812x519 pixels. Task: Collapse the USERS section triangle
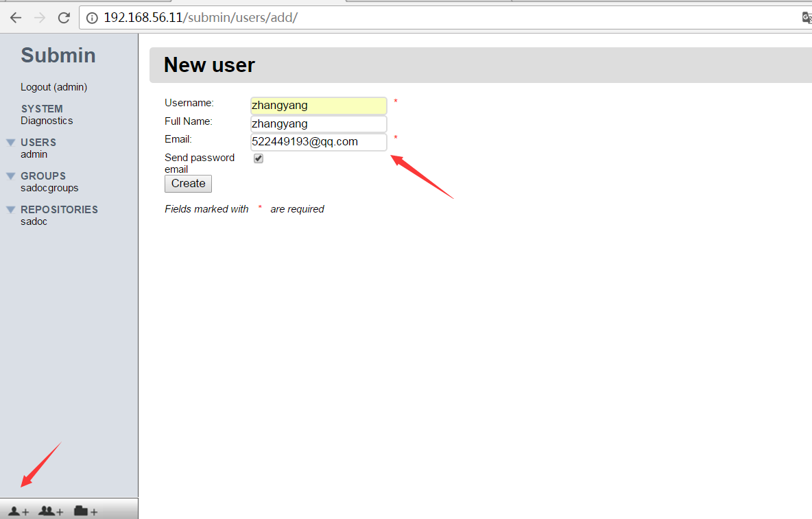click(x=11, y=143)
